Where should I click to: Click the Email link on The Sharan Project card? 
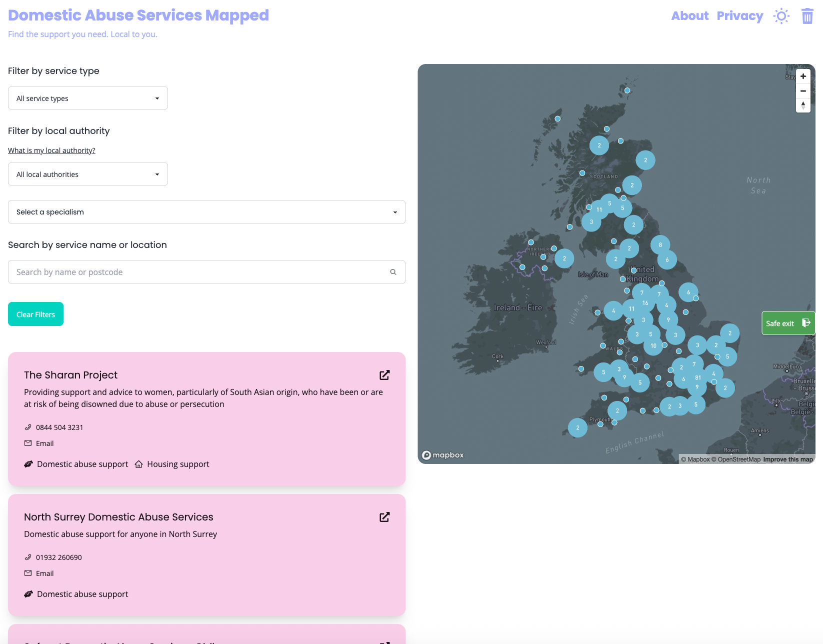pos(44,443)
